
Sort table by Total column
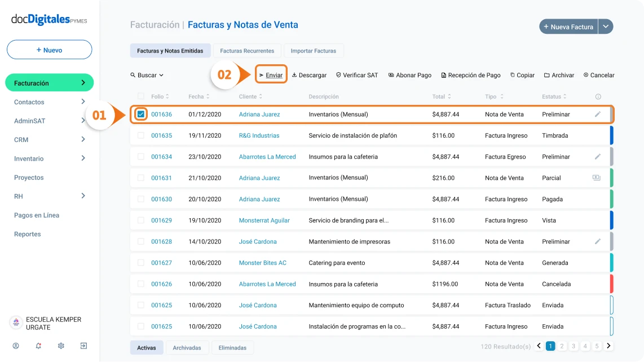442,96
